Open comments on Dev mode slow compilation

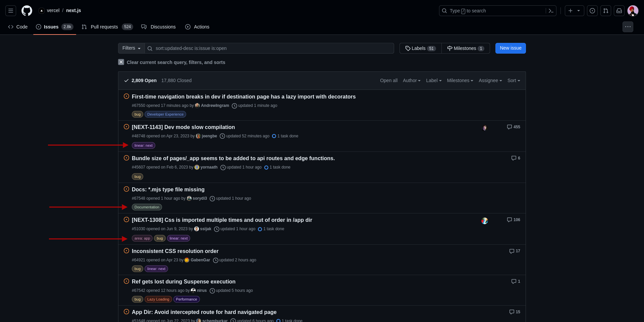(x=514, y=127)
